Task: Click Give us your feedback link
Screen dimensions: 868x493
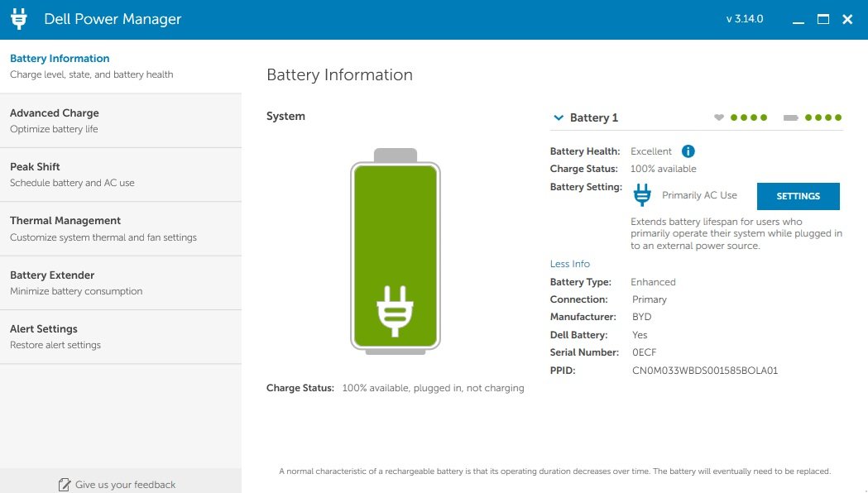Action: tap(125, 485)
